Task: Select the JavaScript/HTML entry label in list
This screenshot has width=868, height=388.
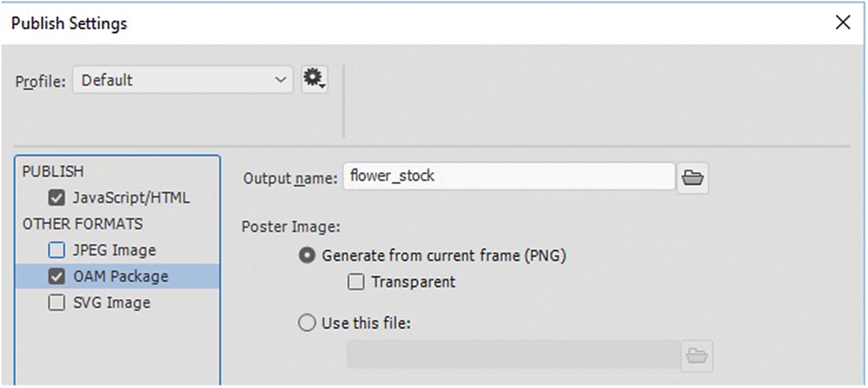Action: [x=131, y=198]
